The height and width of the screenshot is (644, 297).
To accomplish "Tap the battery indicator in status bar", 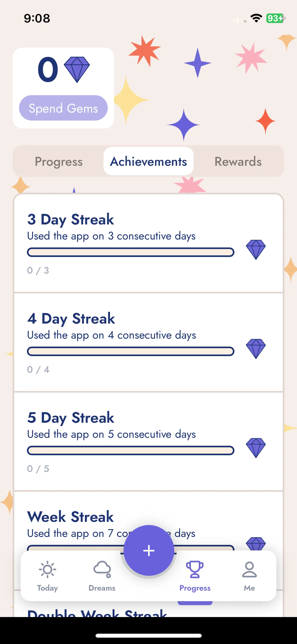I will 276,18.
